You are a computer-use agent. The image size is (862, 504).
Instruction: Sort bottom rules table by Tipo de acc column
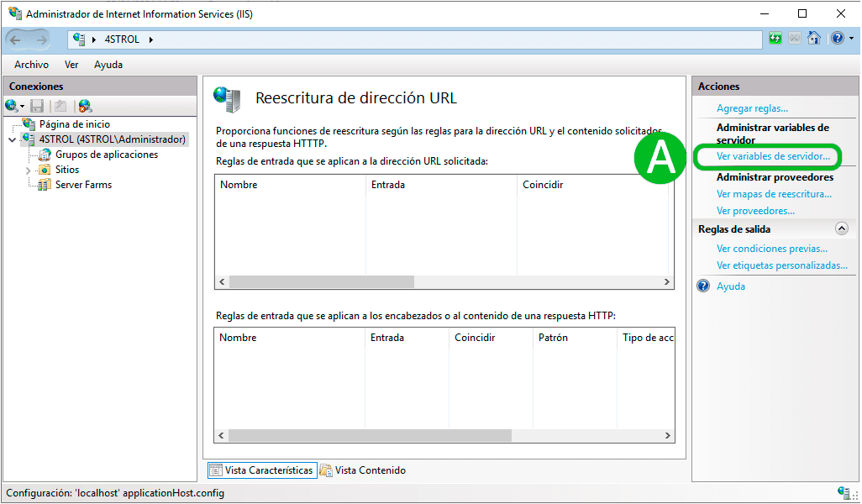tap(647, 338)
